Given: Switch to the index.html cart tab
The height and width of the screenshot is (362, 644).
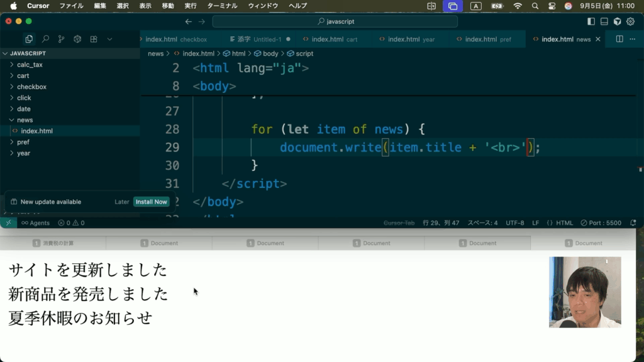Looking at the screenshot, I should (x=334, y=39).
